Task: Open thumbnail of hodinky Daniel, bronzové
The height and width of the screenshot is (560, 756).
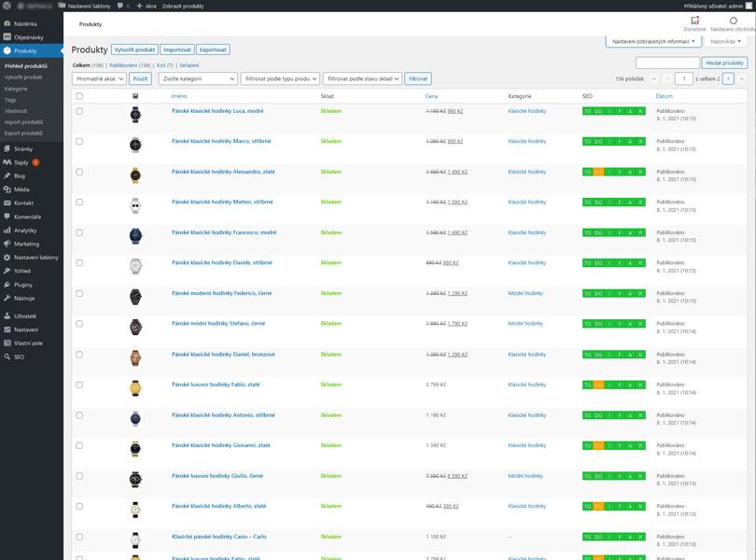Action: coord(135,357)
